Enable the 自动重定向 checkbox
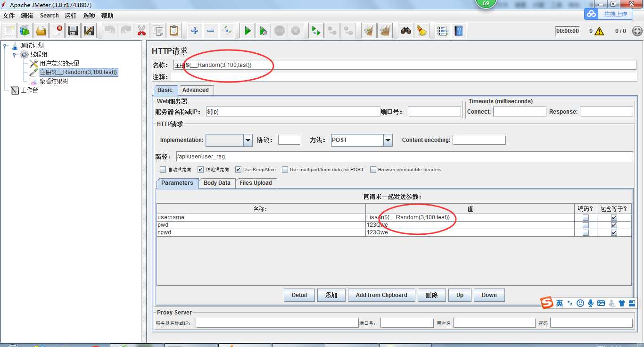 (x=163, y=169)
